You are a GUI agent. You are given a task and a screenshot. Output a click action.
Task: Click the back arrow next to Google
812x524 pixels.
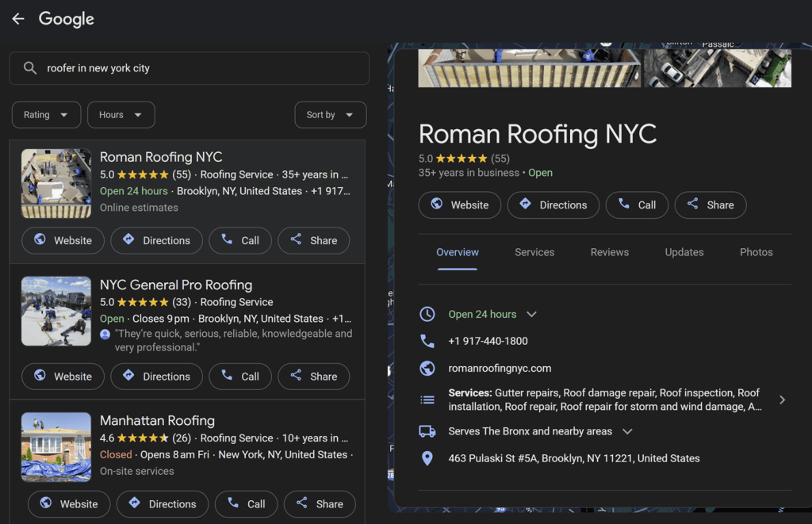18,19
